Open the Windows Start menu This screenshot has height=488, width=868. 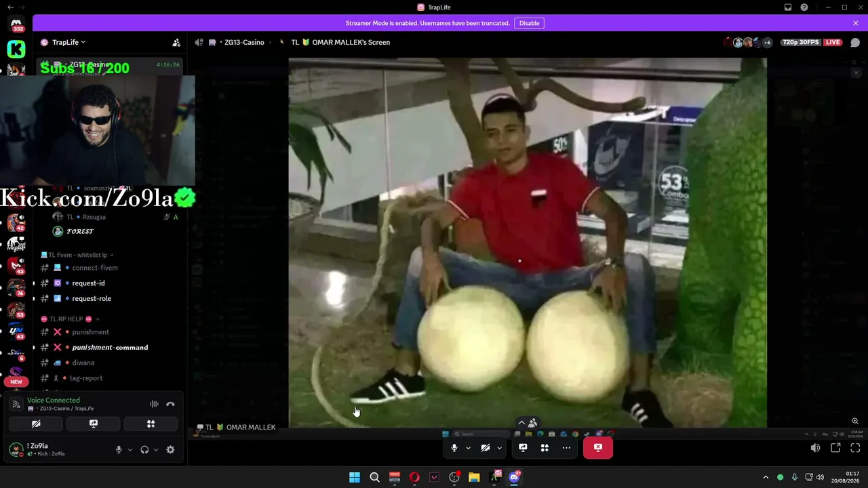[x=355, y=477]
